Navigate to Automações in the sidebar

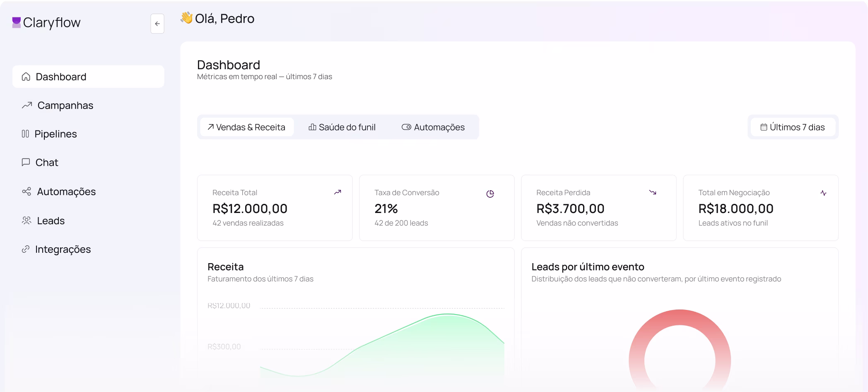88,191
